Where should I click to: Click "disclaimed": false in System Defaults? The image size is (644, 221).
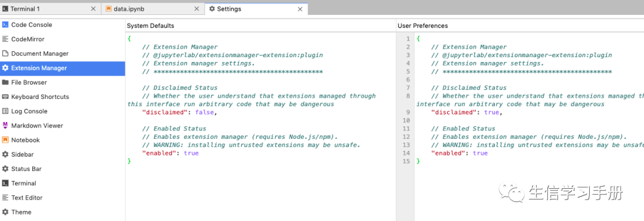[x=179, y=113]
